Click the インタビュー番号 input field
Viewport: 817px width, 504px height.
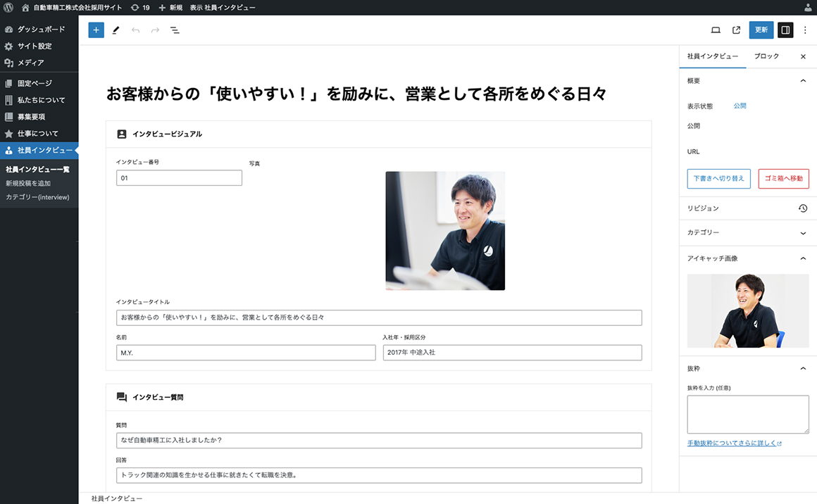178,177
